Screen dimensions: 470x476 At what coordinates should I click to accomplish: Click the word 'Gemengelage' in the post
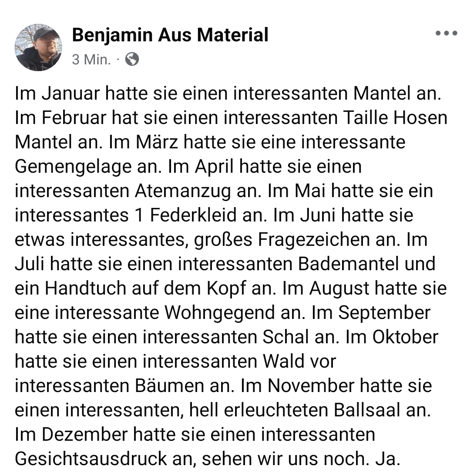point(72,167)
